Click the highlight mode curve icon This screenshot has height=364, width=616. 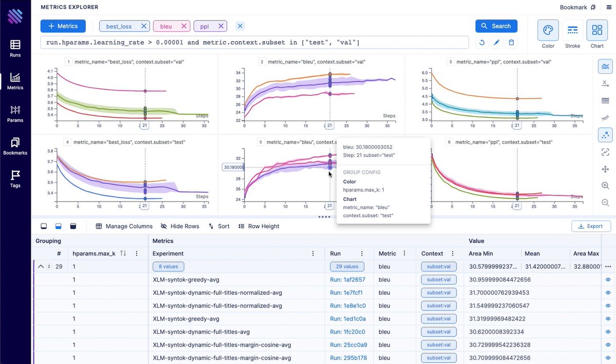tap(605, 152)
